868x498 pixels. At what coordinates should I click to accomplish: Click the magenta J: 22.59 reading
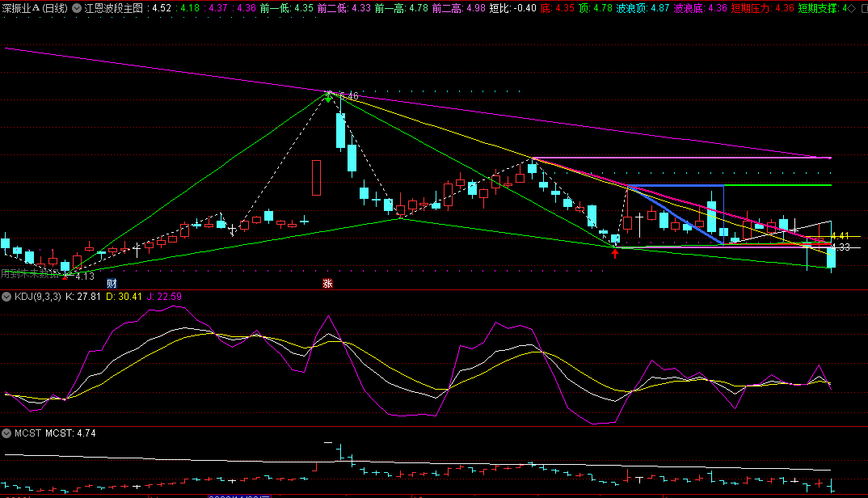tap(164, 297)
